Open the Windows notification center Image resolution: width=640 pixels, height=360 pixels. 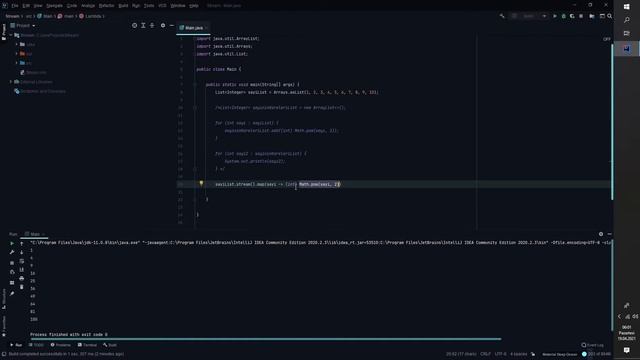coord(627,351)
